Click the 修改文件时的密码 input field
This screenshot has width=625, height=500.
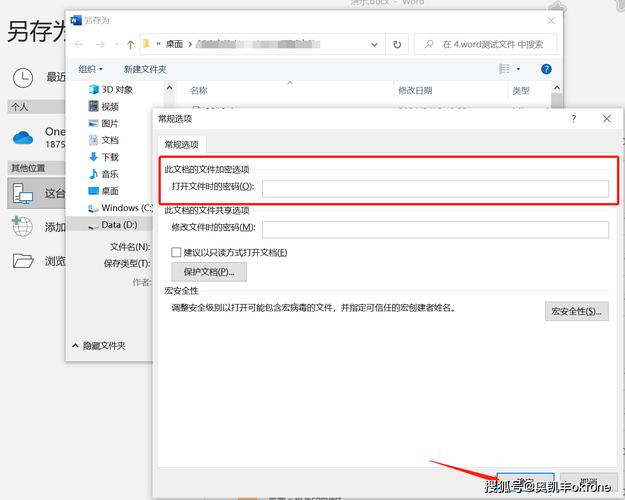(435, 230)
